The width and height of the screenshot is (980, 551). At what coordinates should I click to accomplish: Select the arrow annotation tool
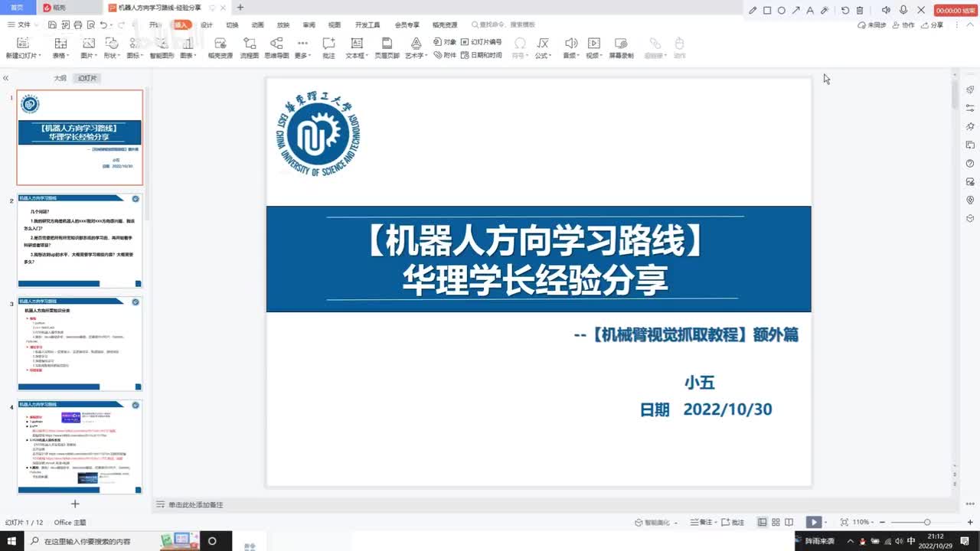(796, 11)
